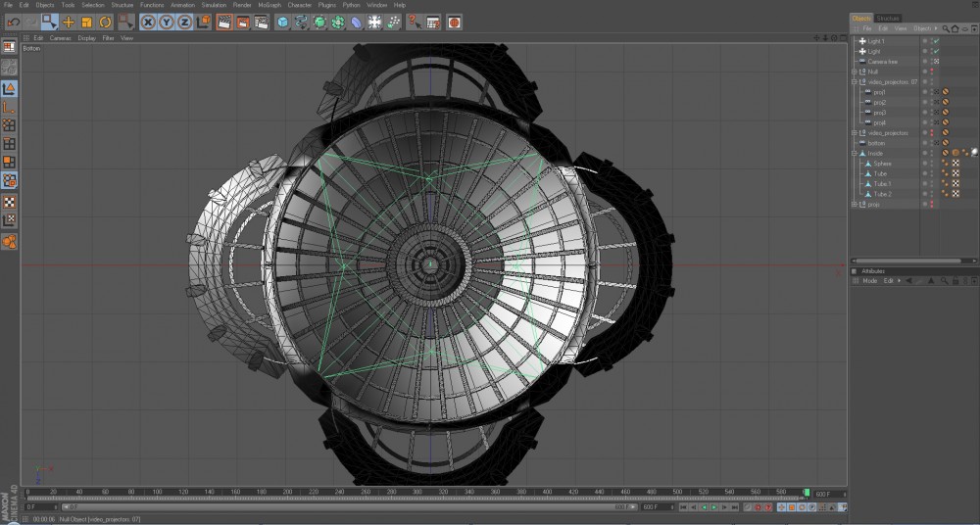
Task: Open Attributes Mode menu
Action: [x=870, y=281]
